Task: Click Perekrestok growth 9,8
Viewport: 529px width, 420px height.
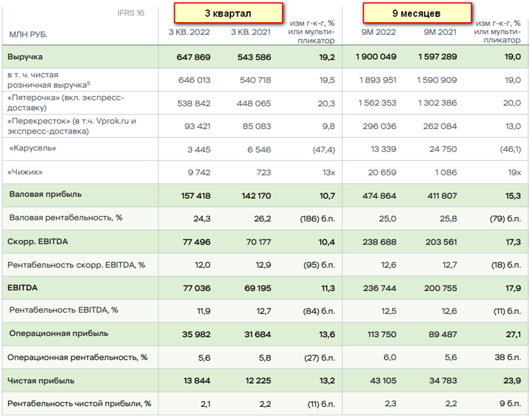Action: 329,127
